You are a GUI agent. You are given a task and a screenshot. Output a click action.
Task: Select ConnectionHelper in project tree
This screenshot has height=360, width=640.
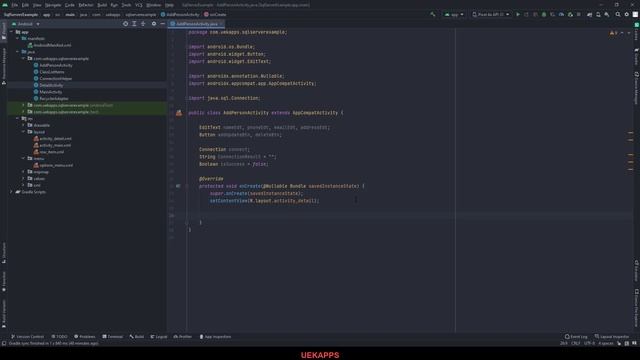(56, 78)
